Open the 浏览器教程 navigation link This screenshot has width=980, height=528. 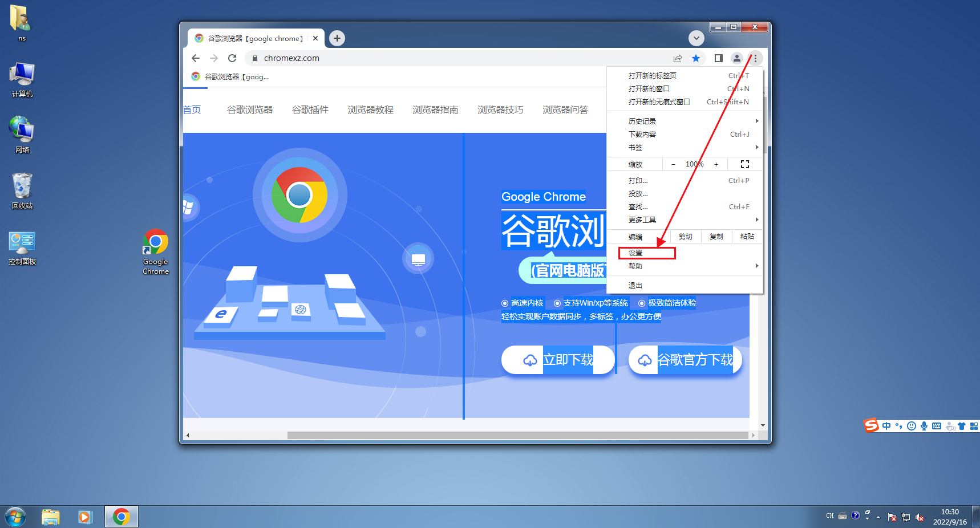click(x=371, y=109)
